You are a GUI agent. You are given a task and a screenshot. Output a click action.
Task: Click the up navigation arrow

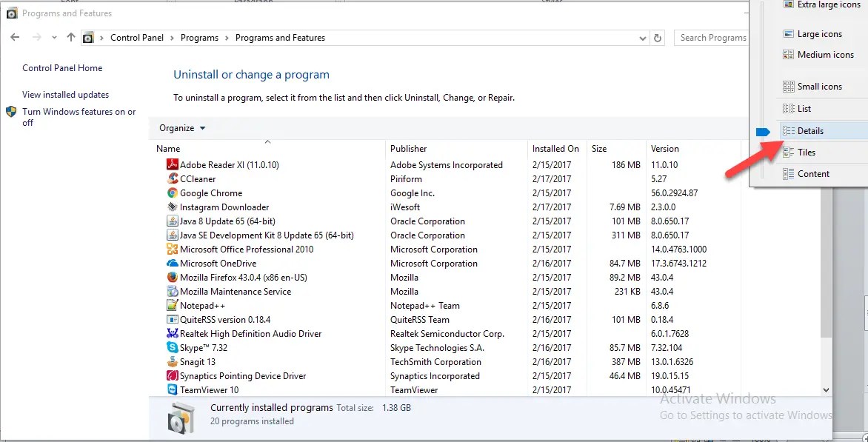69,37
